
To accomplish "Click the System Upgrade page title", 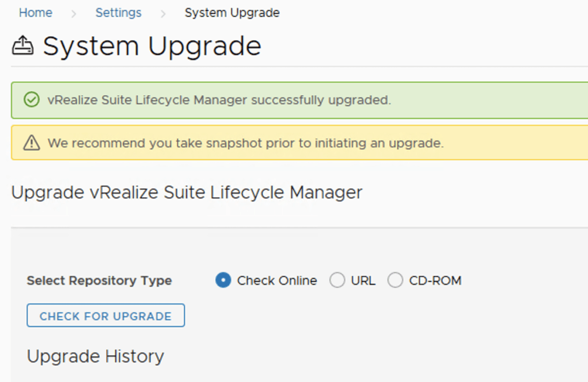I will pos(152,46).
